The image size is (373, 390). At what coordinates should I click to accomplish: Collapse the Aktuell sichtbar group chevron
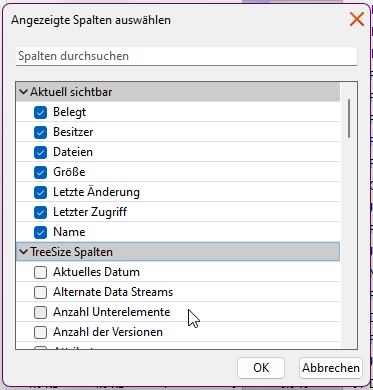[23, 92]
